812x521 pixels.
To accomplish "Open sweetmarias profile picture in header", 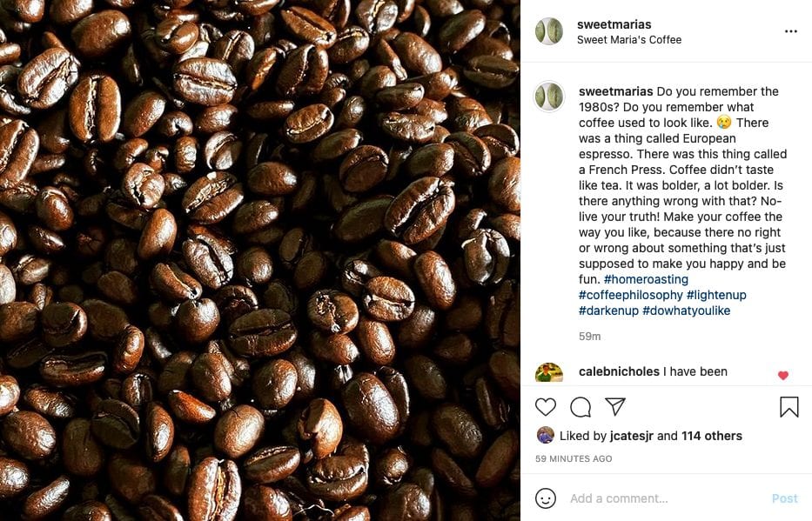I will tap(549, 31).
